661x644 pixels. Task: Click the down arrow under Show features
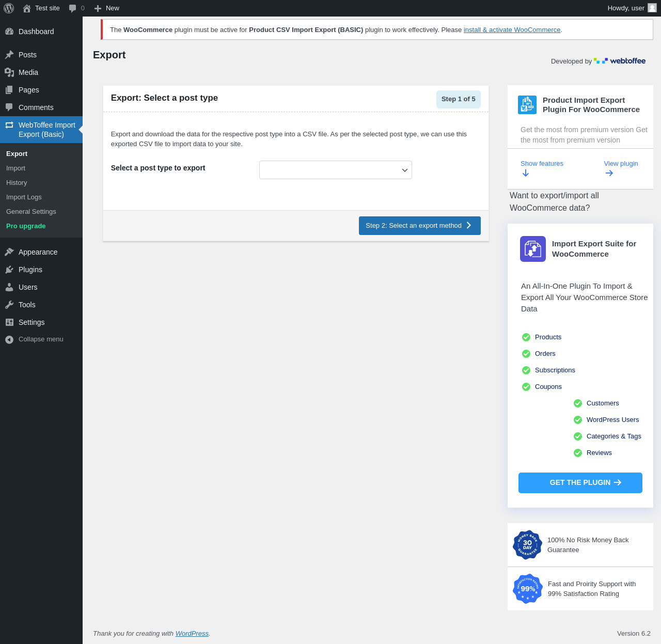pyautogui.click(x=526, y=173)
